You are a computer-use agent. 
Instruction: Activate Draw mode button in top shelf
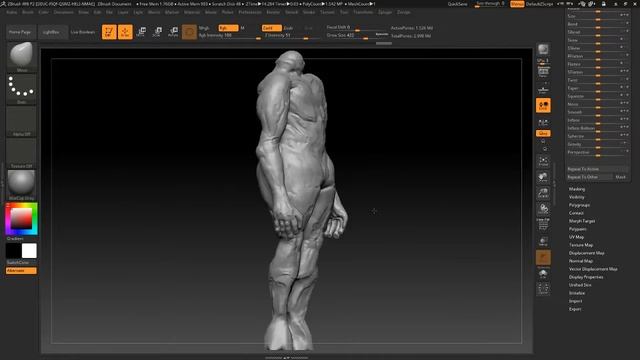tap(125, 32)
